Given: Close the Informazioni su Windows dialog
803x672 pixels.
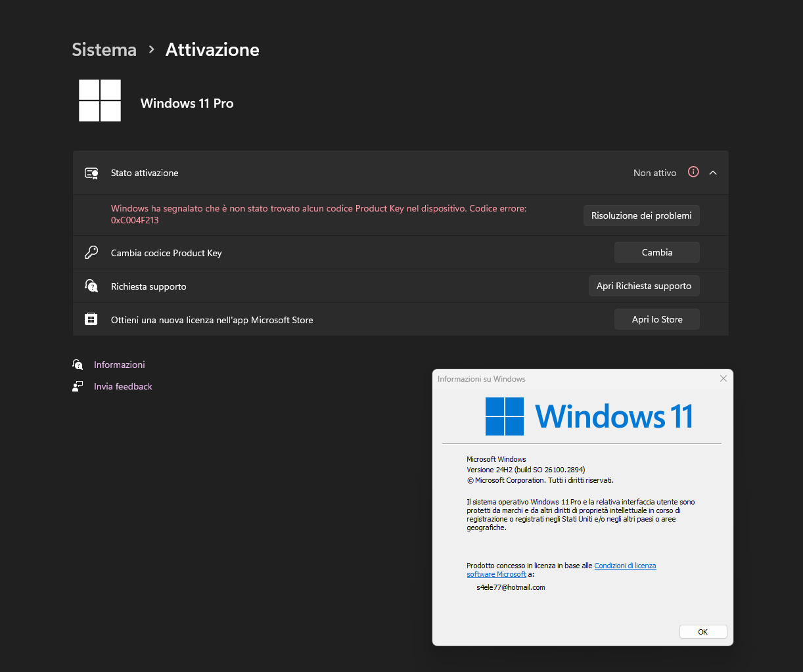Looking at the screenshot, I should 723,378.
